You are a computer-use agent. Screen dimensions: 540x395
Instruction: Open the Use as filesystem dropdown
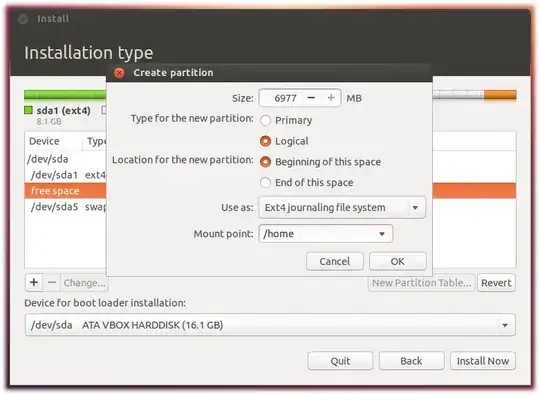[342, 207]
